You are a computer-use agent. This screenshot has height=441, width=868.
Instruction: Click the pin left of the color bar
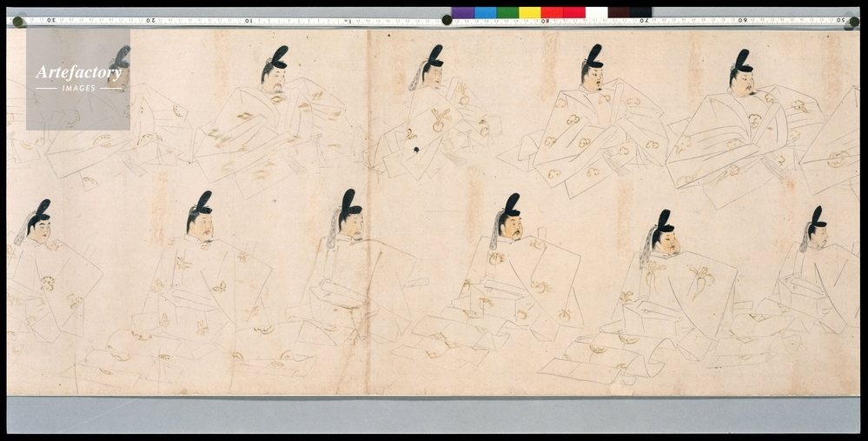[446, 19]
